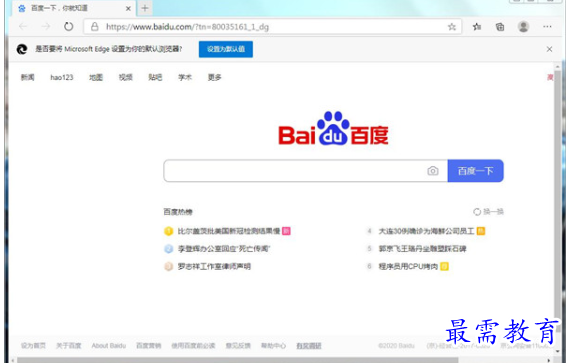Open the fifth-ranked hot topic link
This screenshot has width=567, height=363.
[x=422, y=248]
